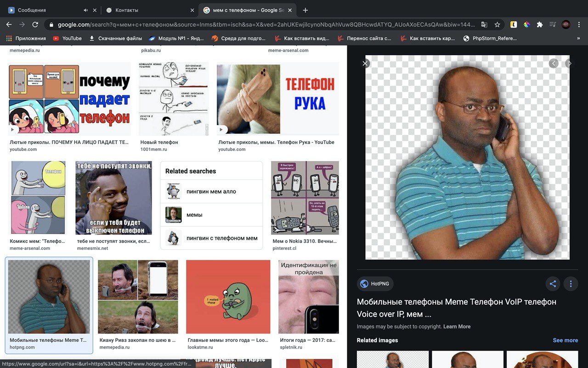Open the YouTube bookmark
This screenshot has height=368, width=588.
(67, 39)
